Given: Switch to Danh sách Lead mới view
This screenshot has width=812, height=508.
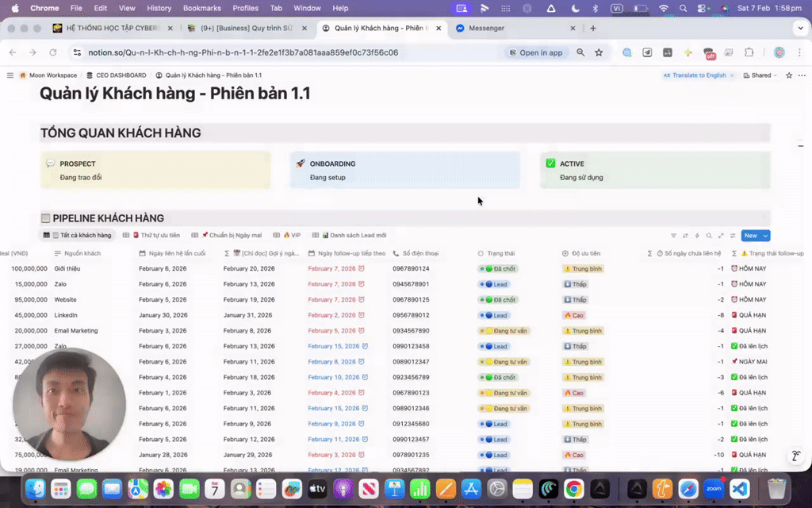Looking at the screenshot, I should coord(350,235).
